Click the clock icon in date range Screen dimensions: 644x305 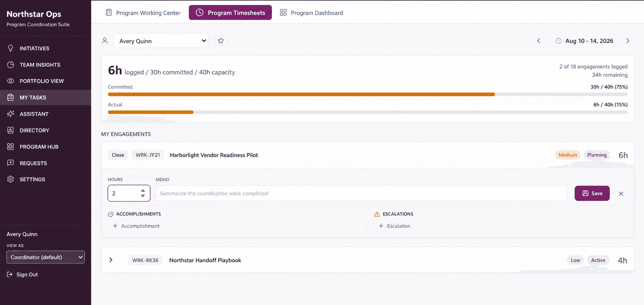(x=558, y=41)
